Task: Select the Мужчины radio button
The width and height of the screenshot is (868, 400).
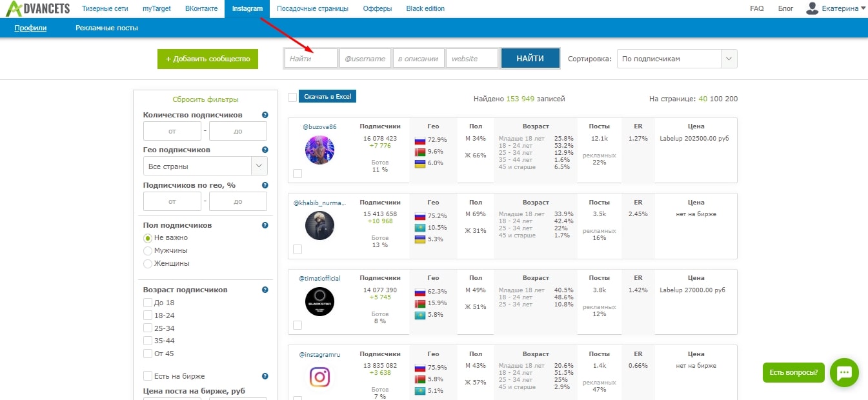Action: pos(148,250)
